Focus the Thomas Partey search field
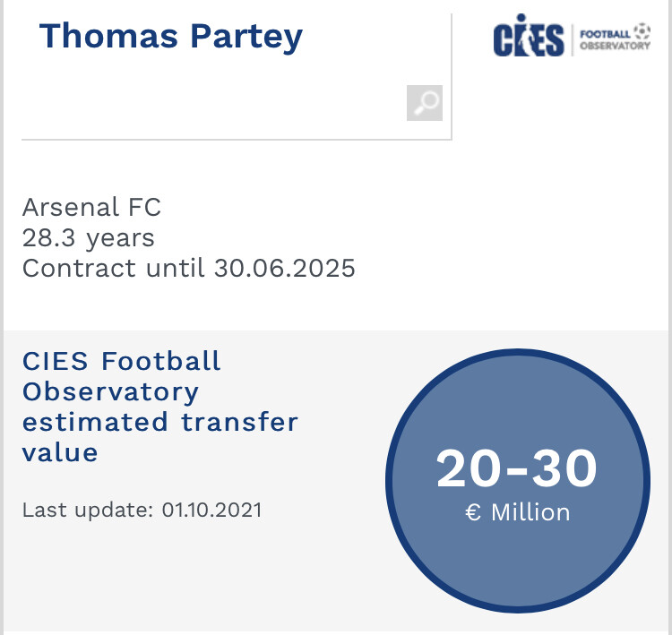Screen dimensions: 672x635 237,76
